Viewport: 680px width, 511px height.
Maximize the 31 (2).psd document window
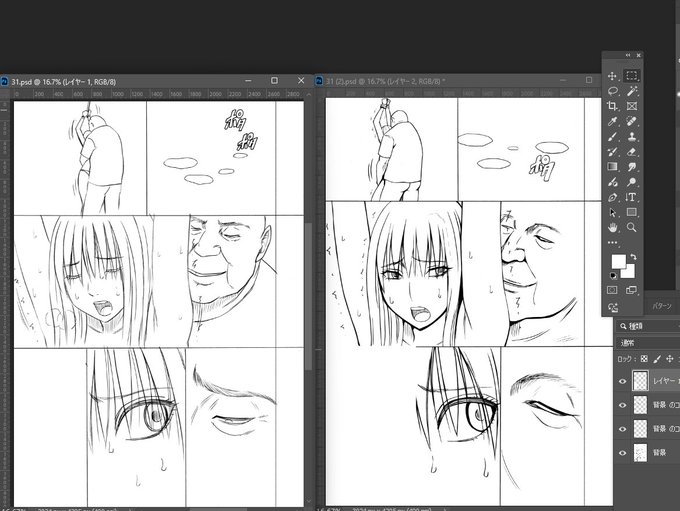(x=588, y=80)
